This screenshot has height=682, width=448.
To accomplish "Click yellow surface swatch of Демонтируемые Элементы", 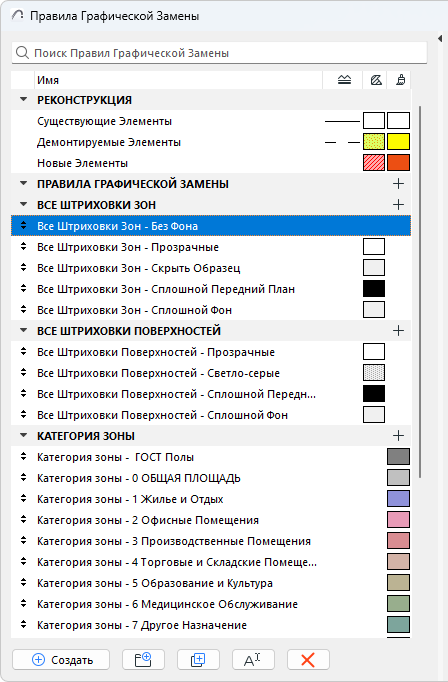I will pos(398,142).
